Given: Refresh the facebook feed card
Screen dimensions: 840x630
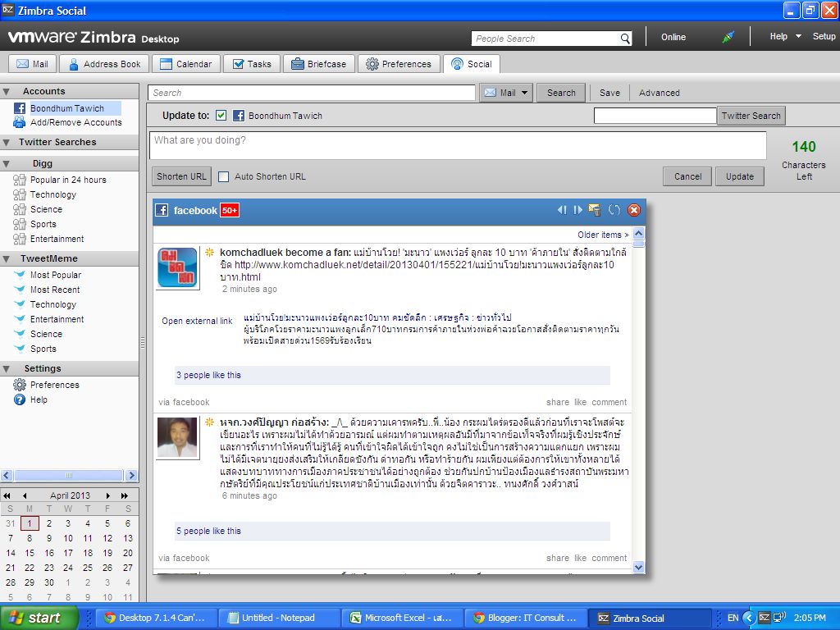Looking at the screenshot, I should [x=614, y=210].
